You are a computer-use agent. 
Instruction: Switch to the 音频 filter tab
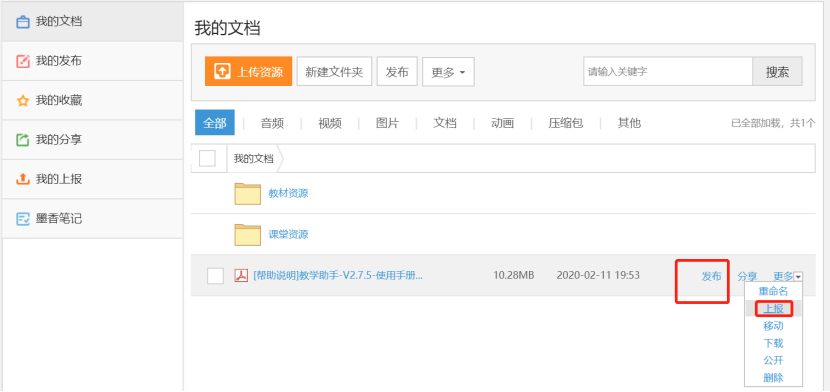(272, 124)
